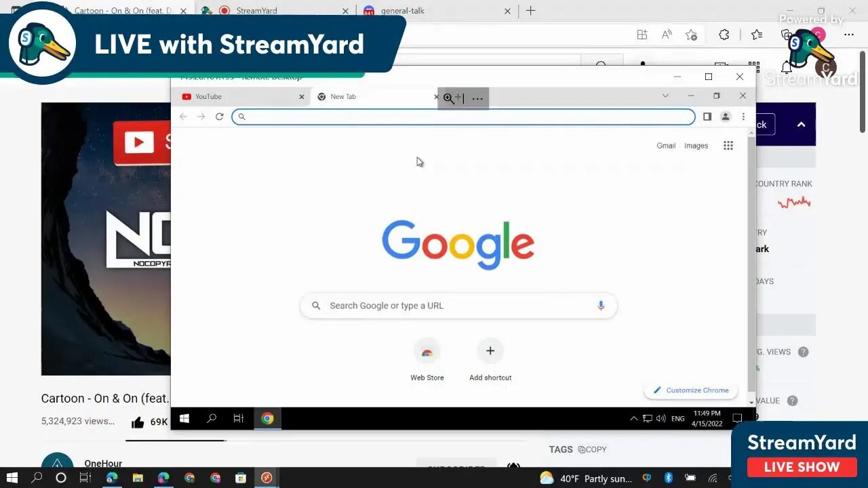The image size is (868, 488).
Task: Open host taskbar search magnifier
Action: (x=37, y=478)
